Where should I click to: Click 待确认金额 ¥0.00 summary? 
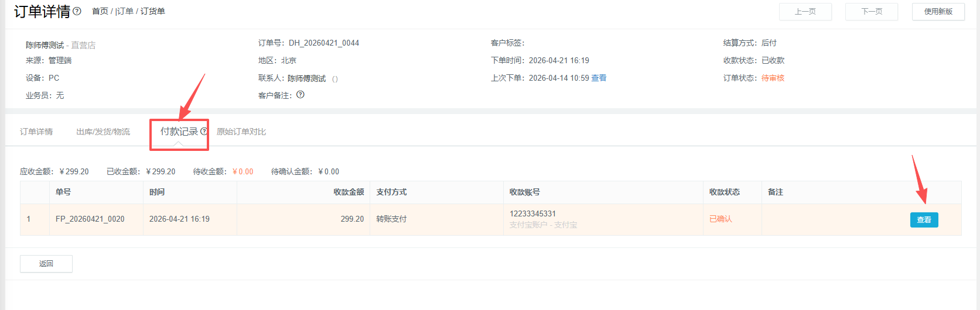(x=305, y=171)
